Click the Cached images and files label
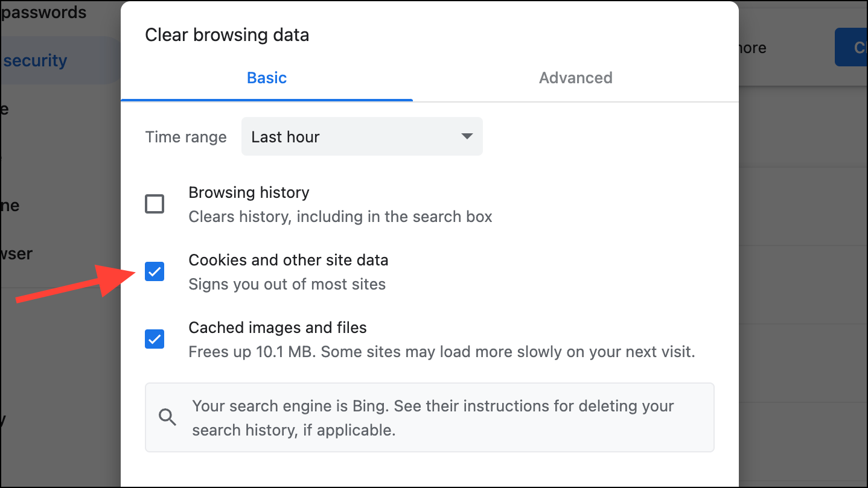Image resolution: width=868 pixels, height=488 pixels. 277,328
